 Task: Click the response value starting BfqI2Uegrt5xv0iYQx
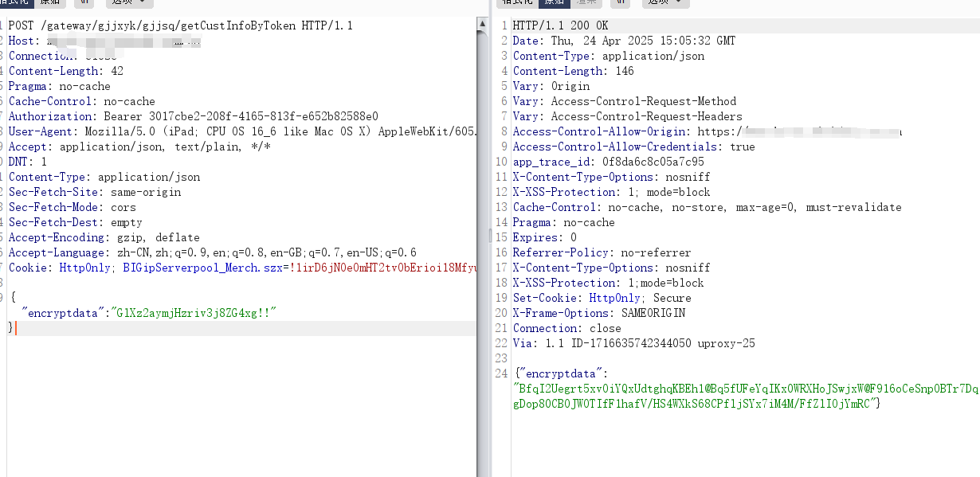click(747, 389)
